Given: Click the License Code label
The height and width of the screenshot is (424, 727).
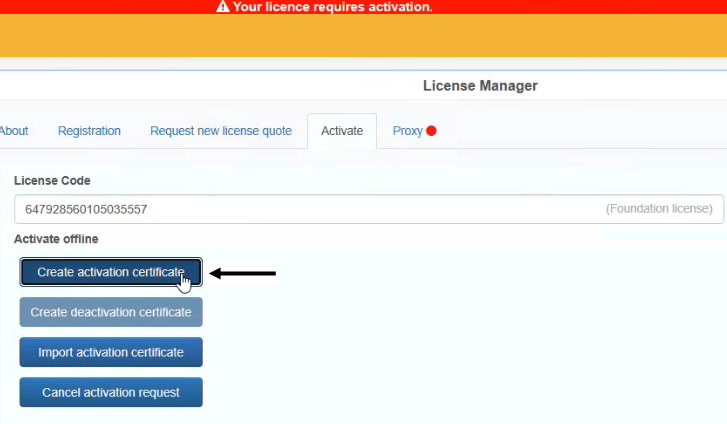Looking at the screenshot, I should click(52, 181).
